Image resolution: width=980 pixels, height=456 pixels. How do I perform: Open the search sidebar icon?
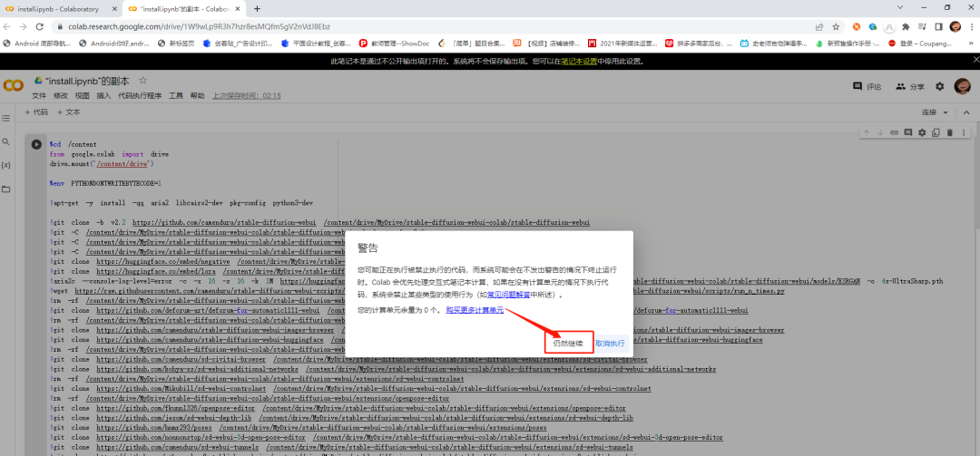[6, 141]
